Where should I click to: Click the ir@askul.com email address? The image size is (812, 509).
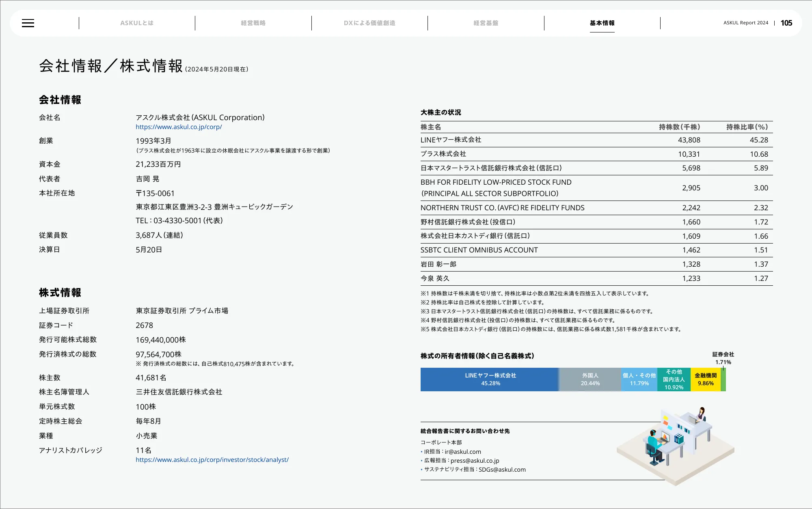(x=462, y=452)
